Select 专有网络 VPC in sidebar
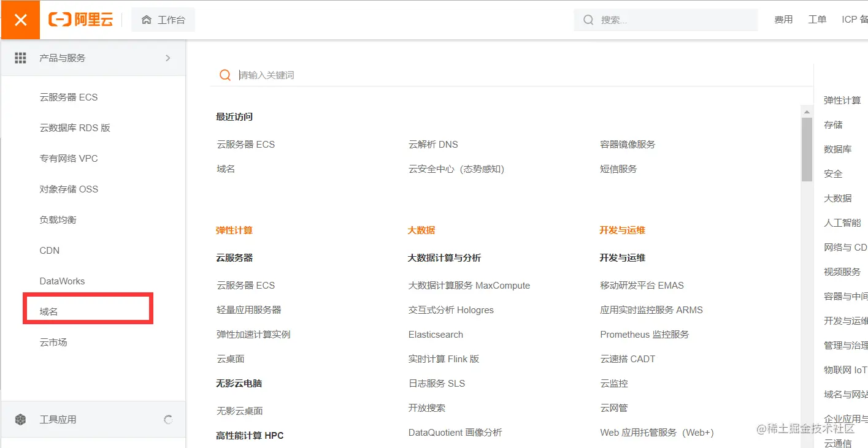The width and height of the screenshot is (868, 448). pos(69,158)
